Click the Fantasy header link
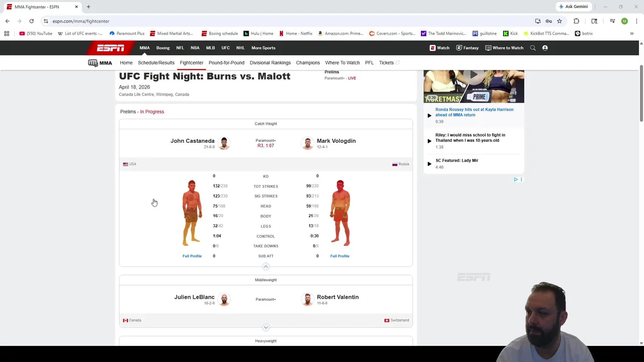This screenshot has width=644, height=362. pyautogui.click(x=467, y=48)
